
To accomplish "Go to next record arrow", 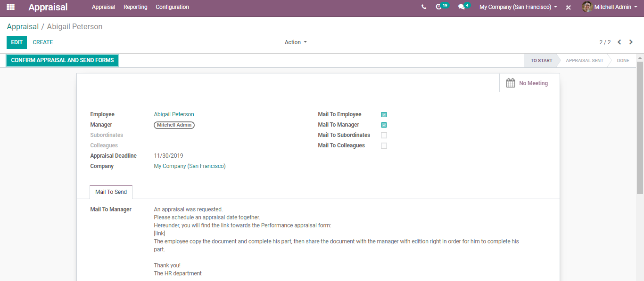I will pyautogui.click(x=631, y=42).
